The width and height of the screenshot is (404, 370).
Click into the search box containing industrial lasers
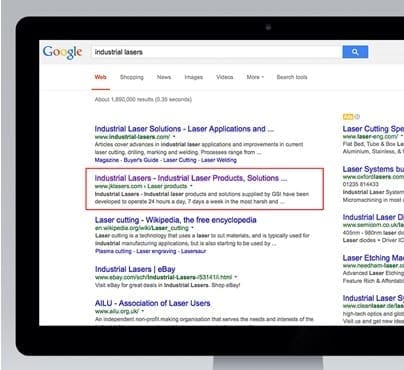pyautogui.click(x=216, y=52)
